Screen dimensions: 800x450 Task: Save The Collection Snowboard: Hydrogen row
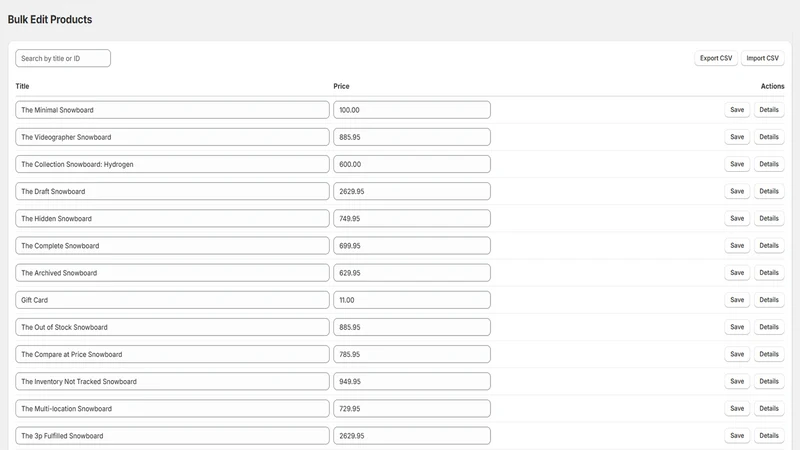737,164
